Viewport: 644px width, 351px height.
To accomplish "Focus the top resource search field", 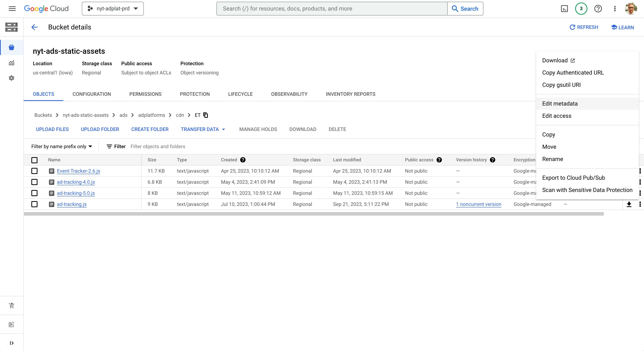I will click(x=332, y=9).
